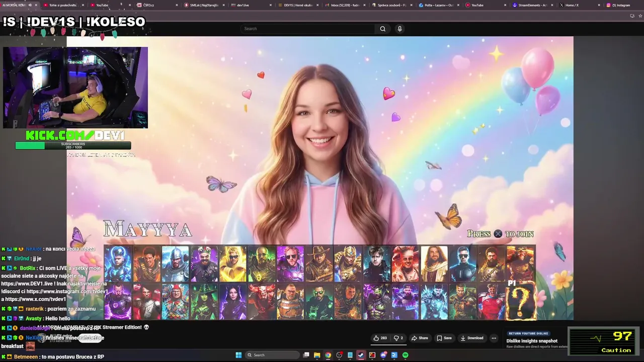Click the Mayyya character name label
The width and height of the screenshot is (644, 362).
148,229
